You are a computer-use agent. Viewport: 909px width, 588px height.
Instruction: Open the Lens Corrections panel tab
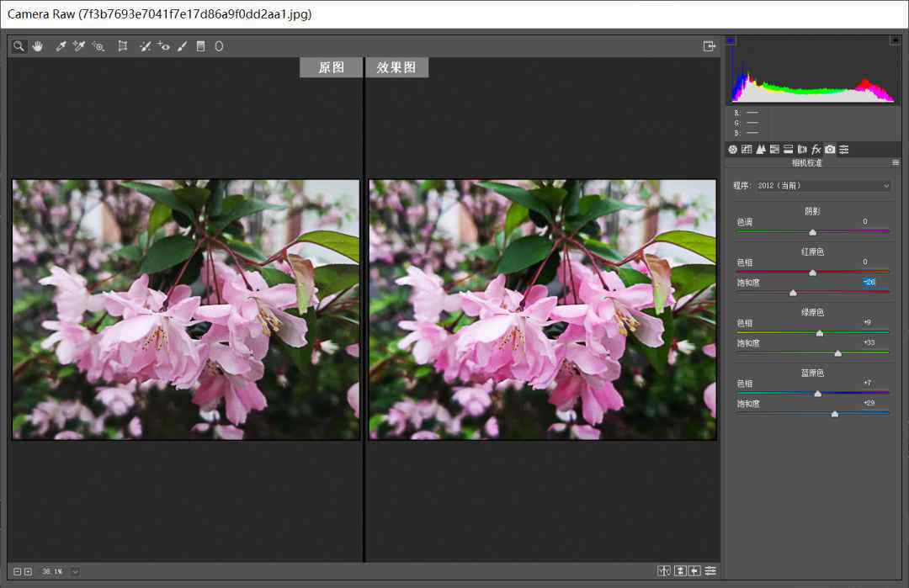click(802, 150)
